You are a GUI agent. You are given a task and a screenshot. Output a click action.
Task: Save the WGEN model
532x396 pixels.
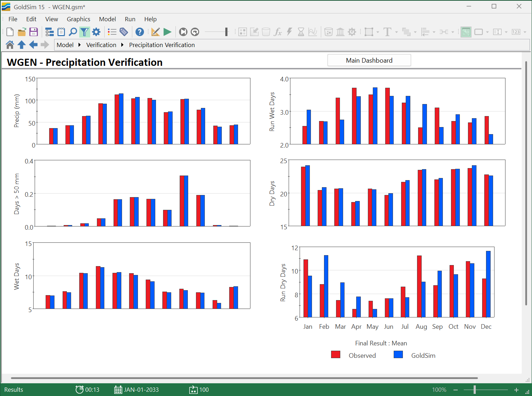point(34,32)
